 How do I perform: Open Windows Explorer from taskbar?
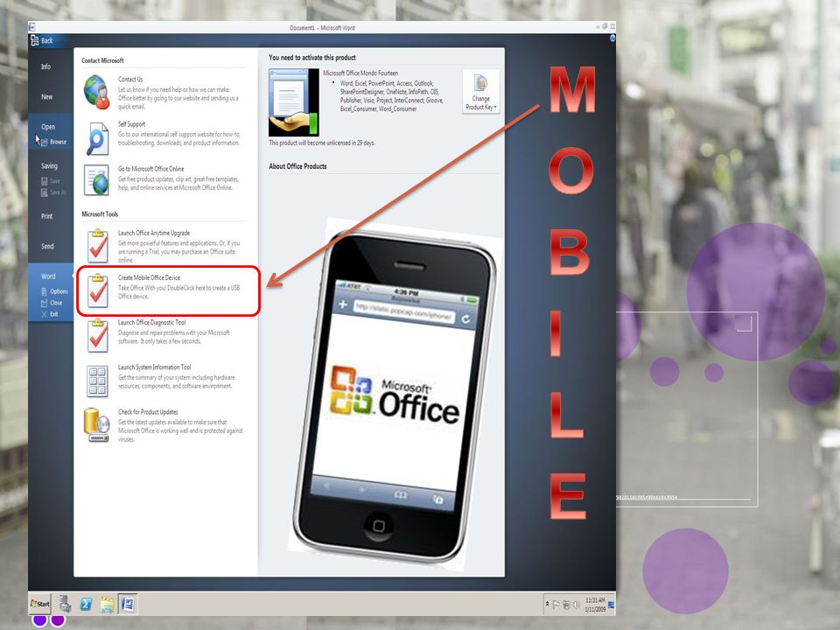coord(107,605)
